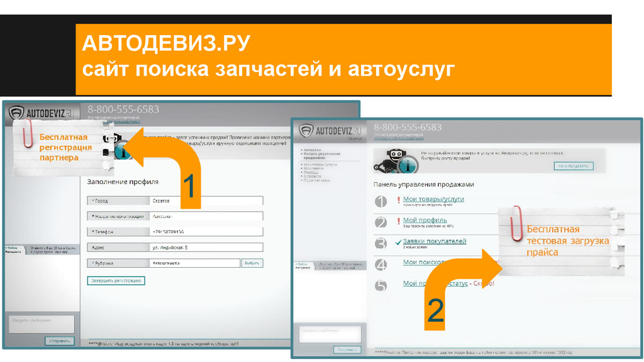Open Мои заявки in right sidebar menu
Image resolution: width=644 pixels, height=362 pixels.
tap(314, 168)
